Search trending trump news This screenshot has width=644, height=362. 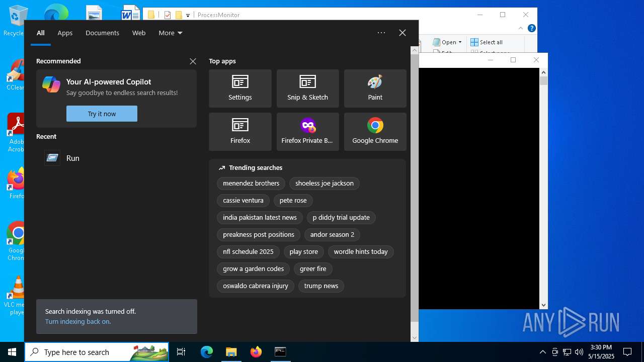click(x=321, y=286)
